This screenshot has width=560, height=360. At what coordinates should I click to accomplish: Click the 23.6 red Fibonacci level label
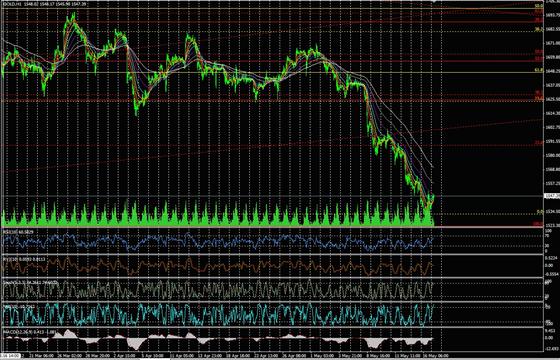(539, 142)
